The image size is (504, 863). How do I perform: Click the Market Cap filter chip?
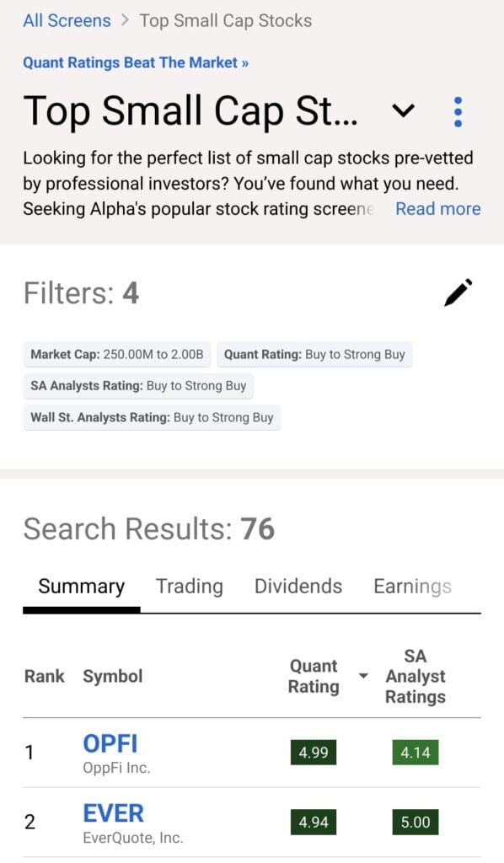117,355
